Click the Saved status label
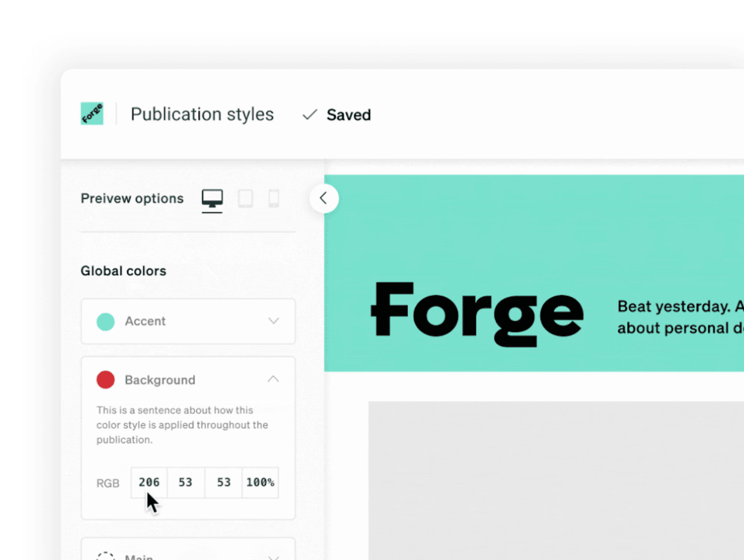Screen dimensions: 744x560 pos(348,115)
